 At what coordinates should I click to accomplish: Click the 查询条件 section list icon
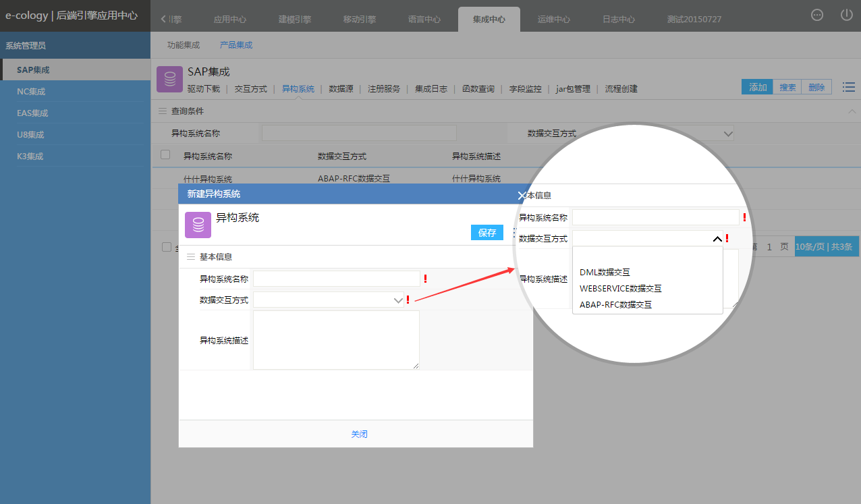(x=162, y=111)
